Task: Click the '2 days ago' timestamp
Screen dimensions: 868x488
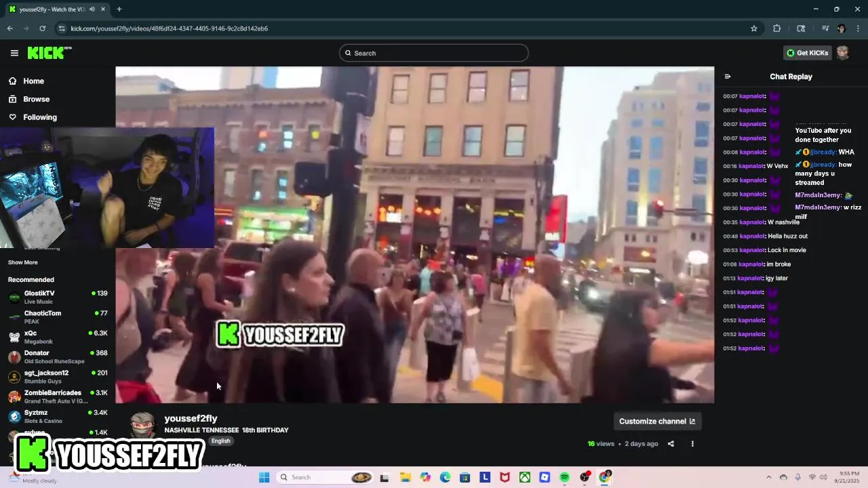Action: click(642, 444)
